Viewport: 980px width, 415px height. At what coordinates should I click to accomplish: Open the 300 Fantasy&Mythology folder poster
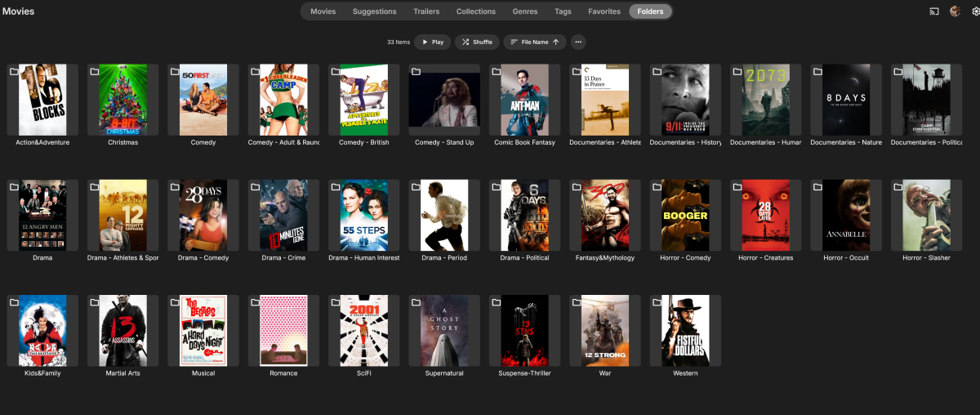click(x=605, y=215)
